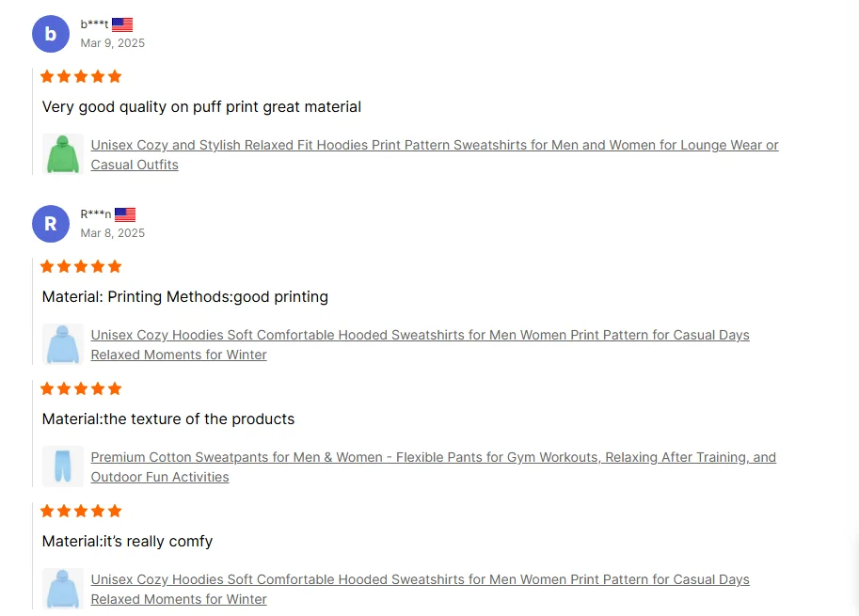Screen dimensions: 859x616
Task: Click the username R***n
Action: 96,214
